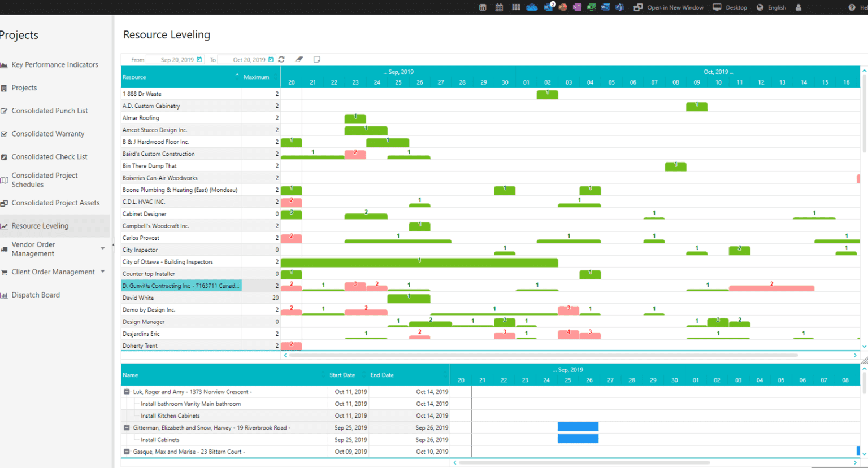Expand the Vendor Order Management menu

[x=103, y=248]
